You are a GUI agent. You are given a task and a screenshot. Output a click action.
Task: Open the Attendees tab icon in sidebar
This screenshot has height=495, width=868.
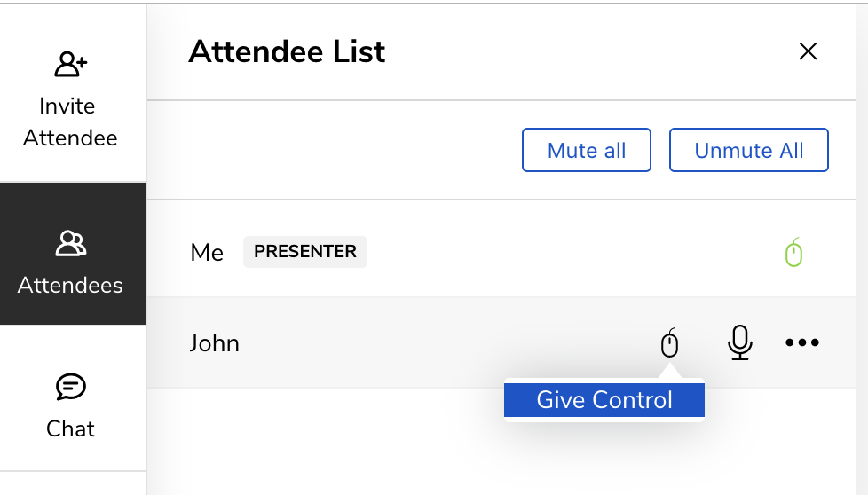(70, 244)
